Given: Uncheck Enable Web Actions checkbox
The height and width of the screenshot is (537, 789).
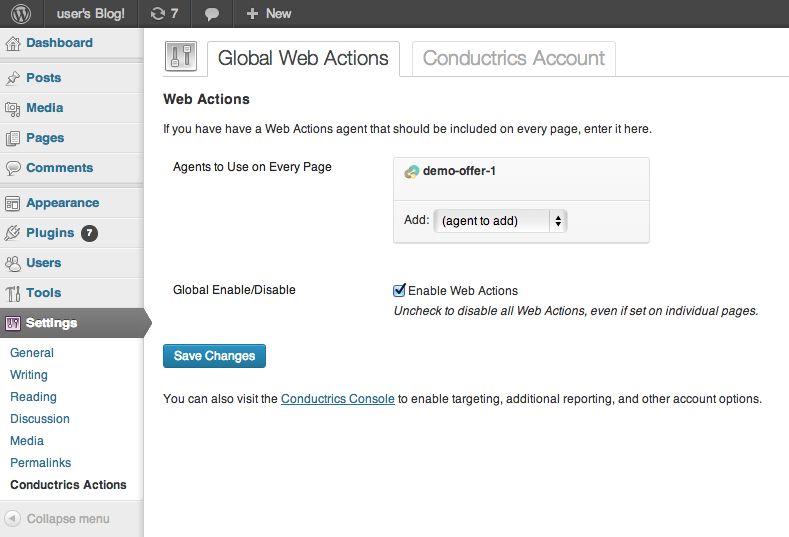Looking at the screenshot, I should [399, 291].
